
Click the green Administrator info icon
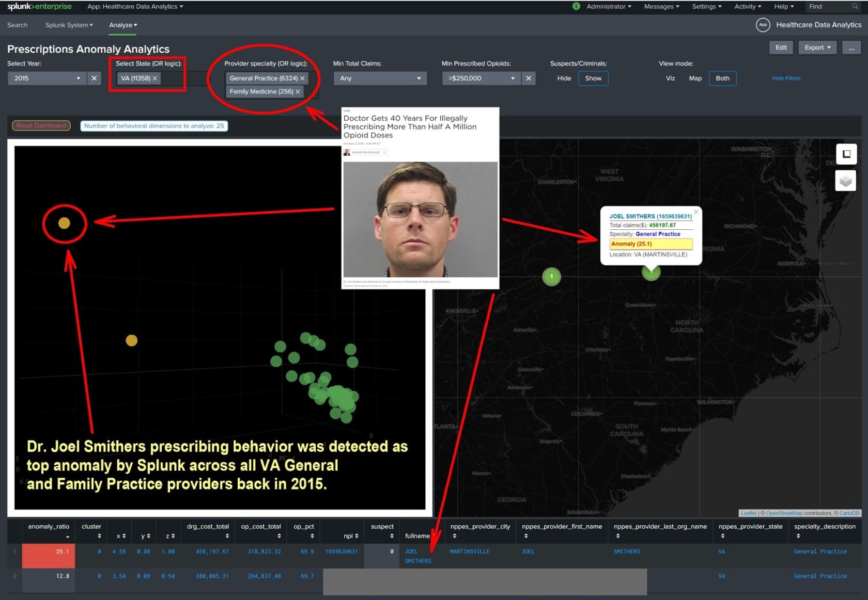pos(576,6)
